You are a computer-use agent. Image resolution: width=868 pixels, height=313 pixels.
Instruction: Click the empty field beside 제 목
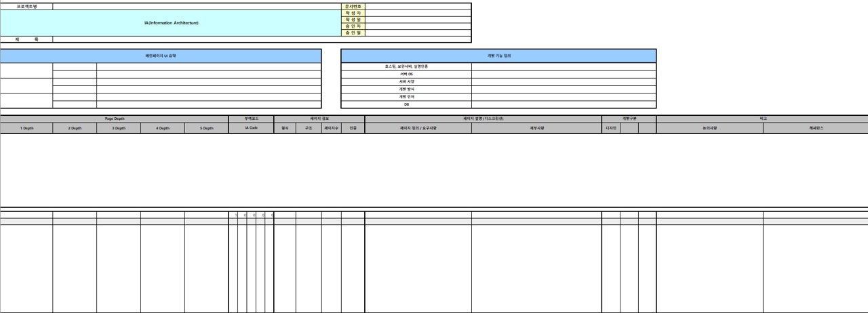(262, 39)
